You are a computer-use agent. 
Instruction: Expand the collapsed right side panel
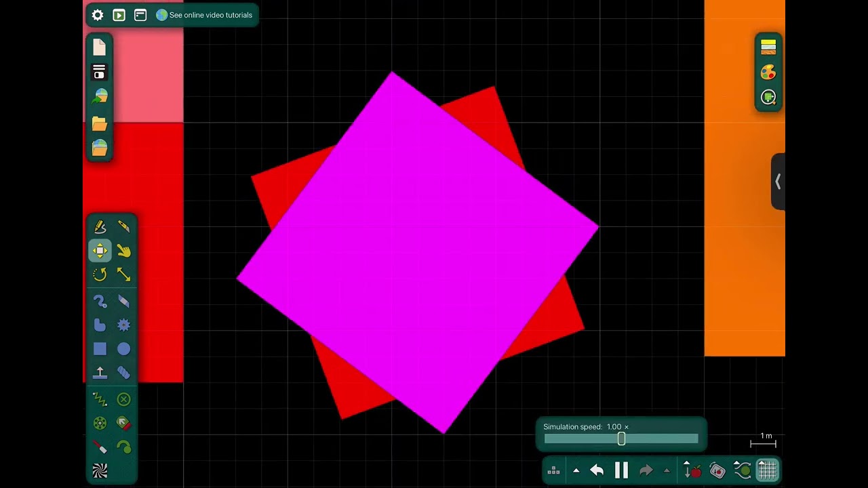pyautogui.click(x=778, y=182)
